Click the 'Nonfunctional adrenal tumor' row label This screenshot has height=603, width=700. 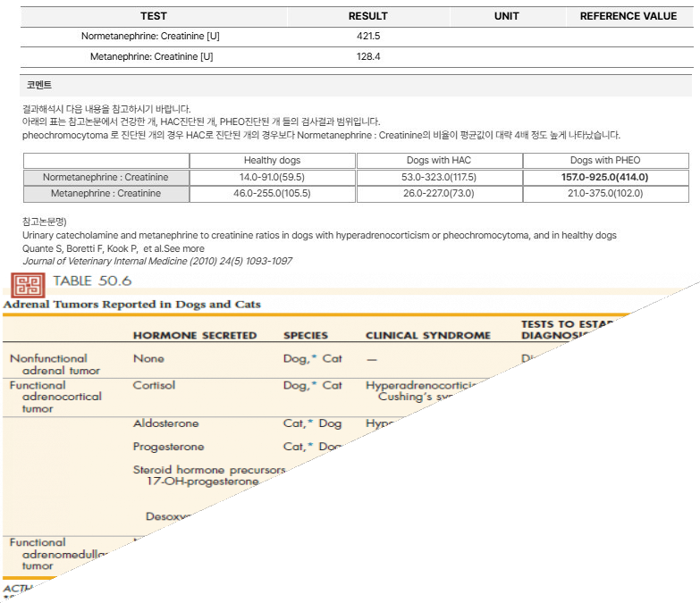[55, 364]
